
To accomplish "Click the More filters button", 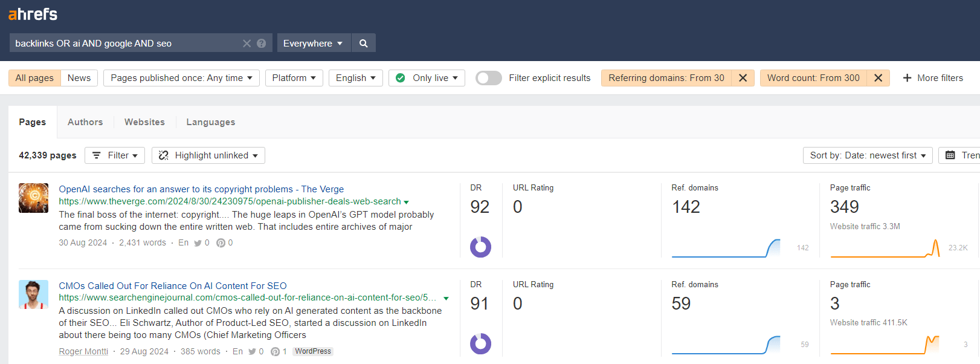I will pos(933,78).
